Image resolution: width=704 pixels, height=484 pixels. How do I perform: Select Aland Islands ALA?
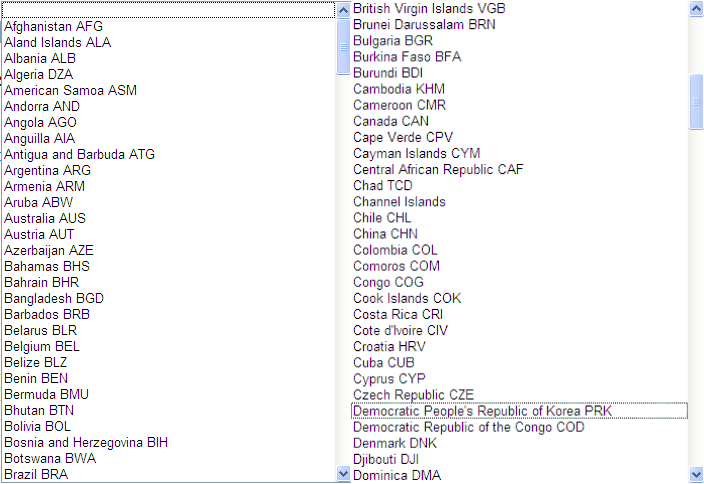point(57,43)
